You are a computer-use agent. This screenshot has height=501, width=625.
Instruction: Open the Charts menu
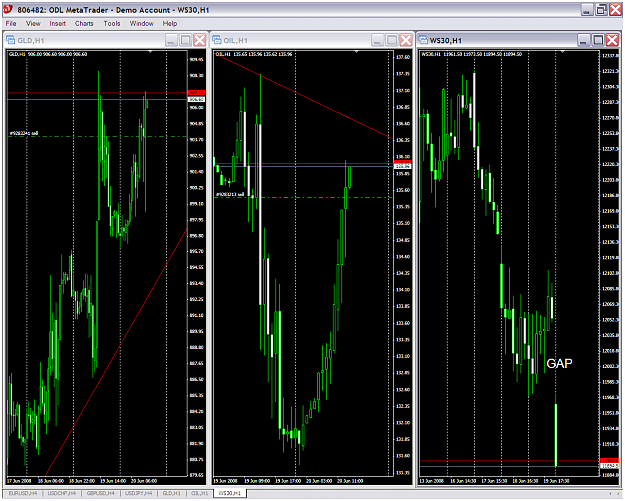coord(84,24)
